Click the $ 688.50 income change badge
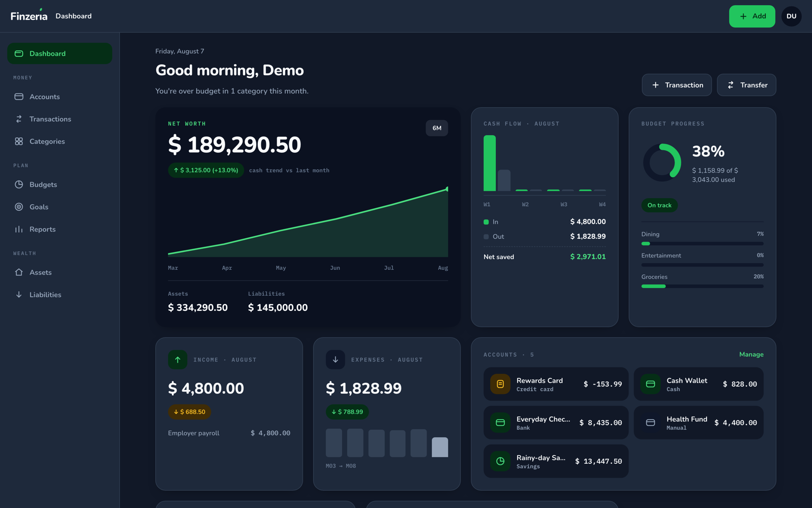This screenshot has height=508, width=812. [189, 412]
